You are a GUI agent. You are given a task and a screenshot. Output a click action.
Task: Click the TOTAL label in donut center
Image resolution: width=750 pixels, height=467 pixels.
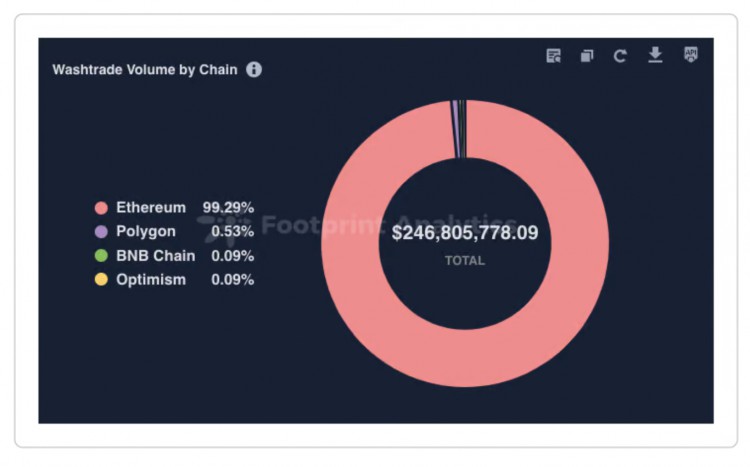[x=465, y=261]
